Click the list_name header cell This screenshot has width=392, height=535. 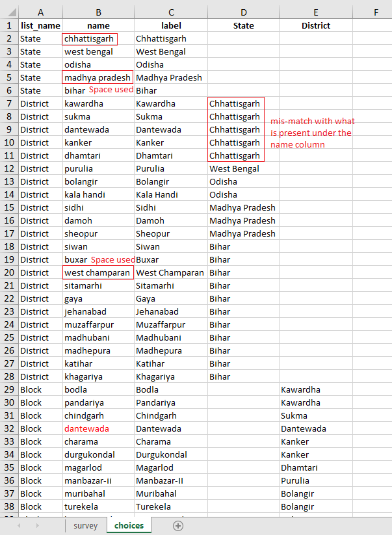pyautogui.click(x=40, y=25)
